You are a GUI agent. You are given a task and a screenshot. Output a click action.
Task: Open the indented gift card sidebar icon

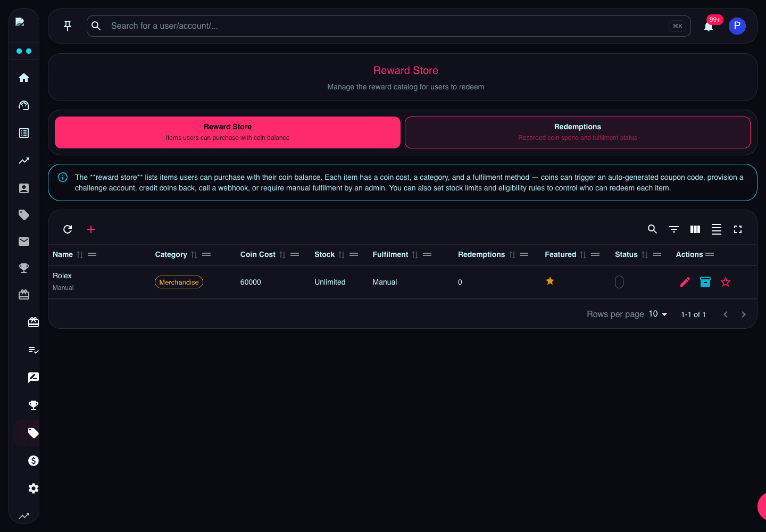(x=34, y=322)
